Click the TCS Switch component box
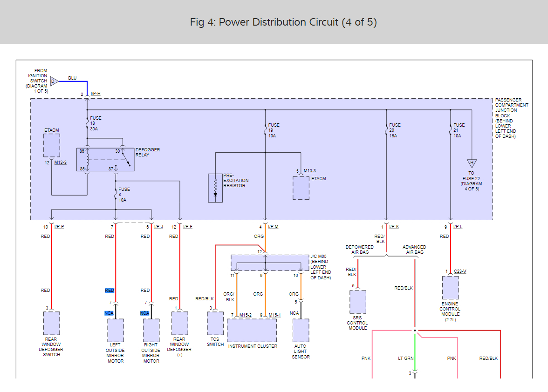Screen dimensions: 548x392 tap(215, 324)
